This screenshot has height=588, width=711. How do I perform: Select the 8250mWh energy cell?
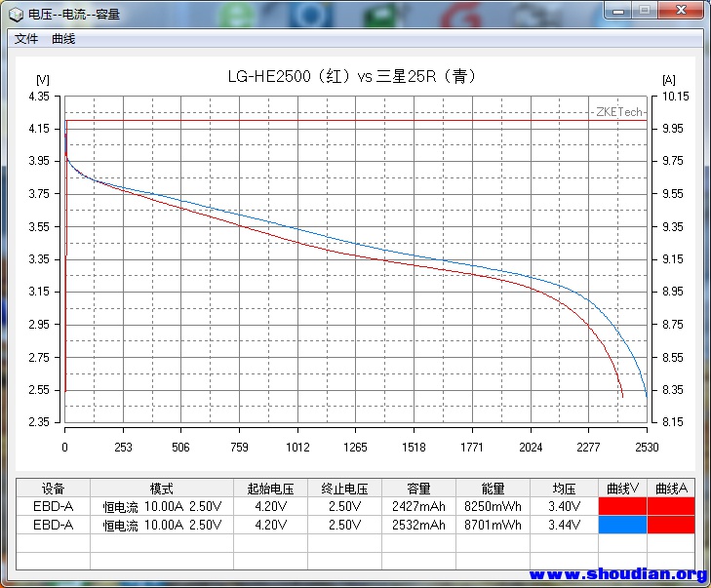(x=493, y=506)
